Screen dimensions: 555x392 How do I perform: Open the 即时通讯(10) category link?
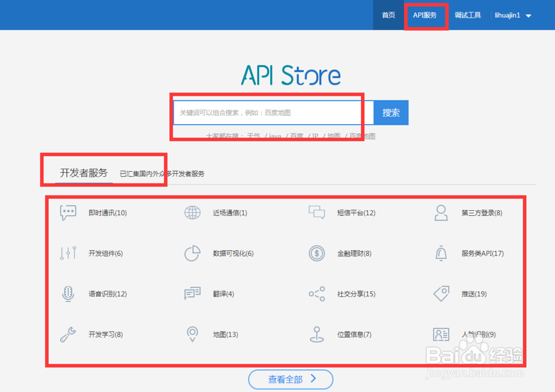tap(108, 213)
